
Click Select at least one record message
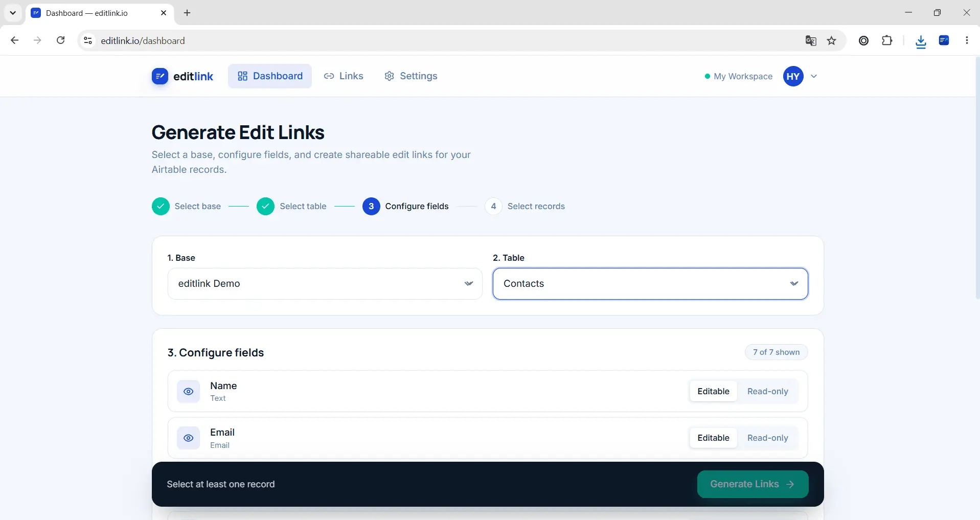[221, 484]
